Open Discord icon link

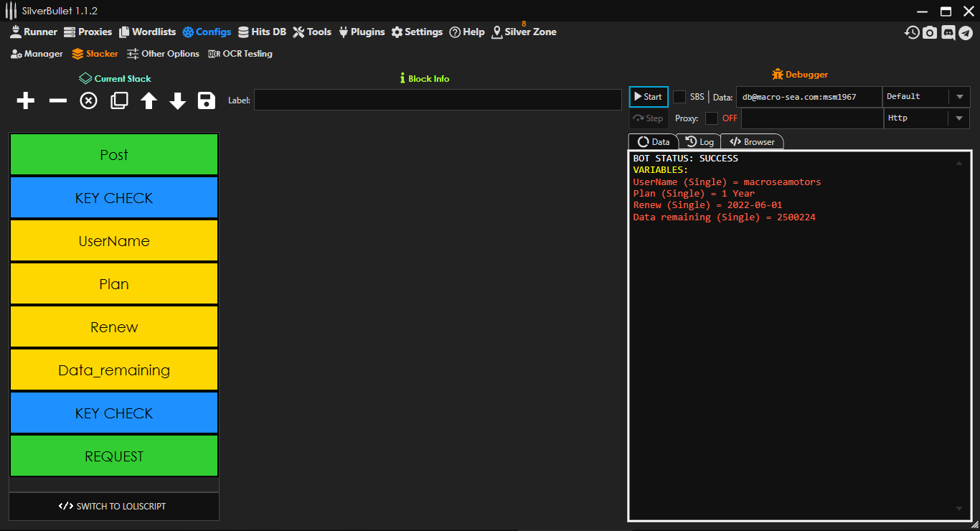click(x=948, y=32)
